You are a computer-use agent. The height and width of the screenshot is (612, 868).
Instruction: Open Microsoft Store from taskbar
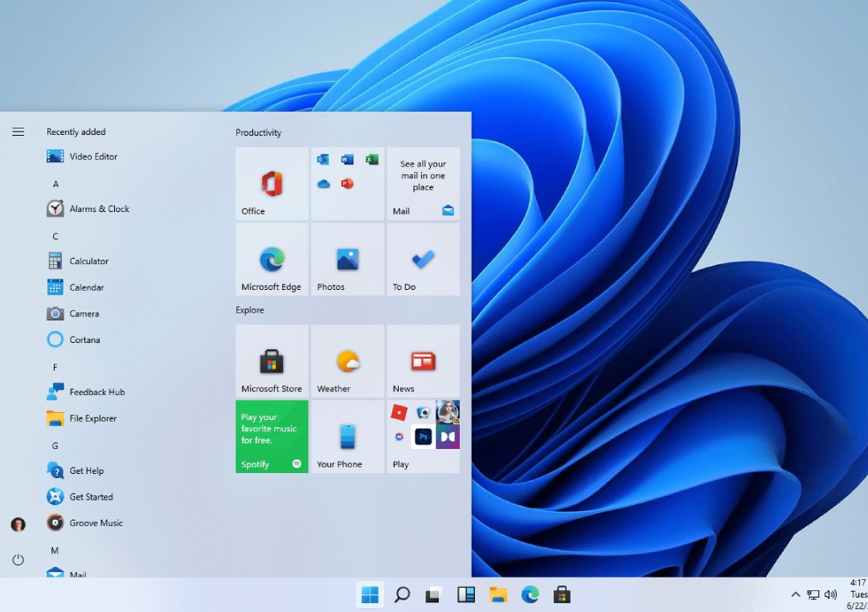click(562, 595)
